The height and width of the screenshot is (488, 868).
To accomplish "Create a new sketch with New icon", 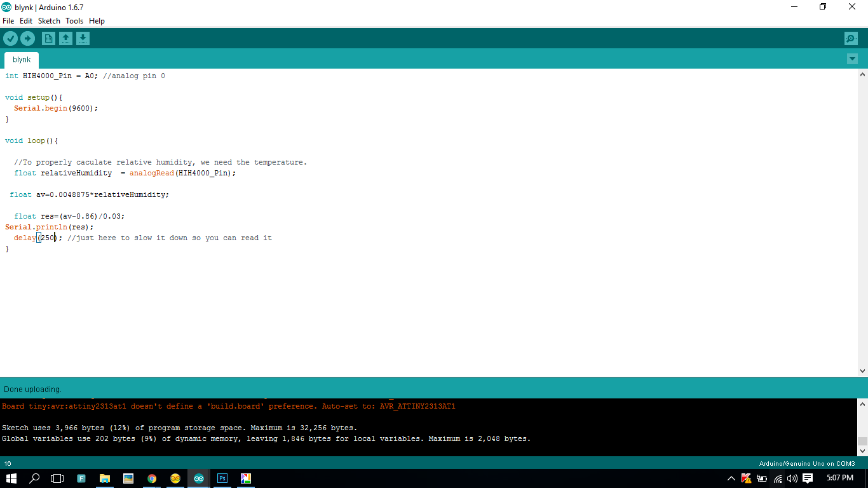I will click(x=48, y=39).
